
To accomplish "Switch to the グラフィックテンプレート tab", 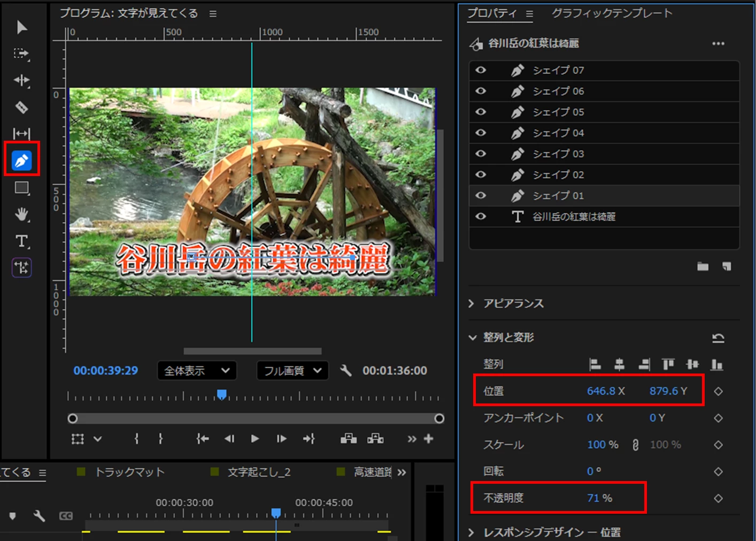I will [612, 13].
